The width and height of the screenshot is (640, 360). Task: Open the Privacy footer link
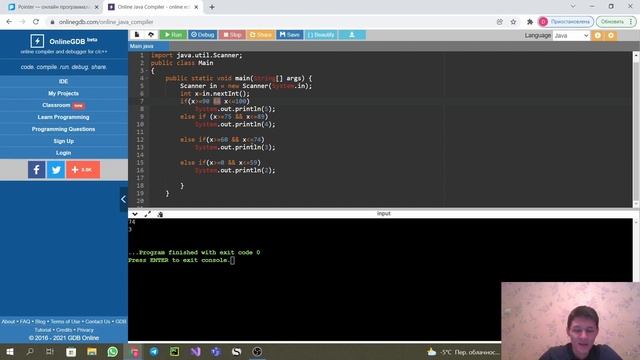85,330
